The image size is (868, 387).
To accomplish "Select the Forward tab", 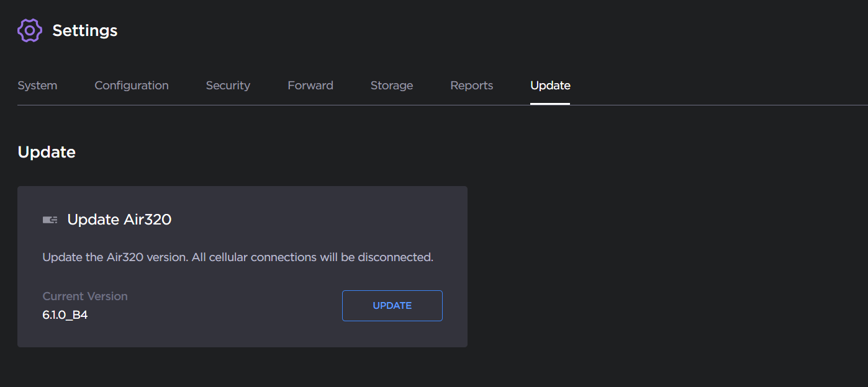I will click(x=310, y=86).
